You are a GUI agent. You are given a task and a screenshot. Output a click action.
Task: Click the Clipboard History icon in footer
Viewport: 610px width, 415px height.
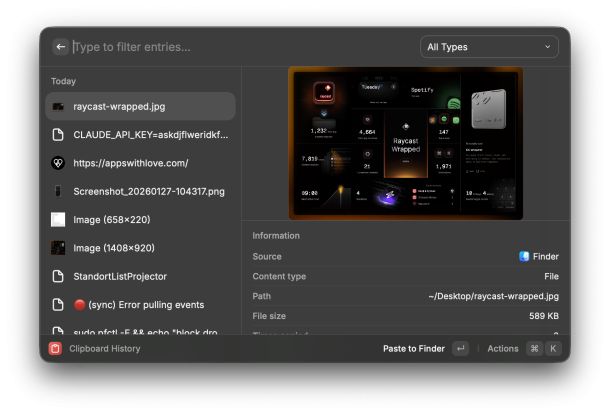tap(55, 348)
